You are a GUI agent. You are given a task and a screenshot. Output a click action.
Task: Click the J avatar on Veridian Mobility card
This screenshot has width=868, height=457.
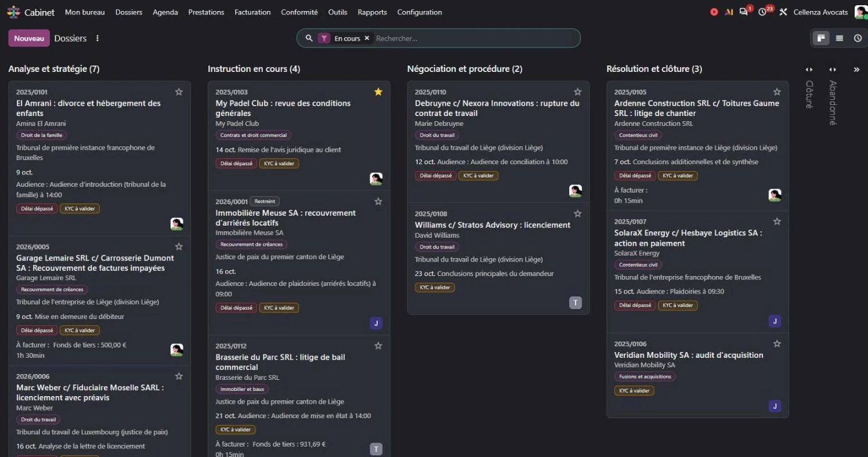[775, 406]
